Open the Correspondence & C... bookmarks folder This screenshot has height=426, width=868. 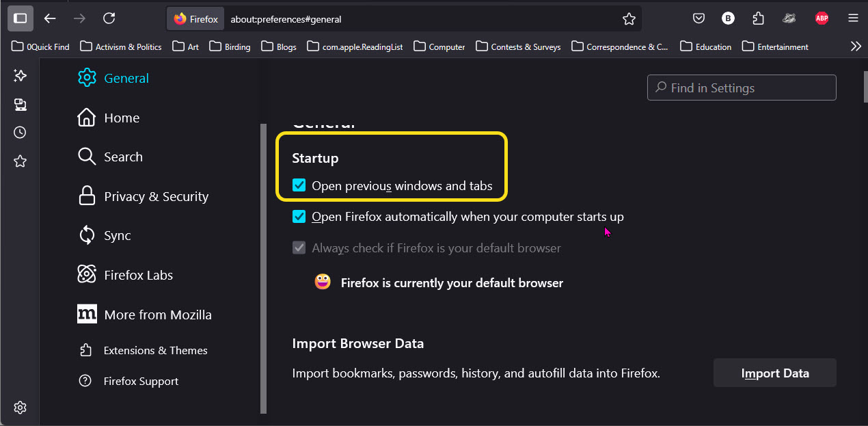click(621, 46)
